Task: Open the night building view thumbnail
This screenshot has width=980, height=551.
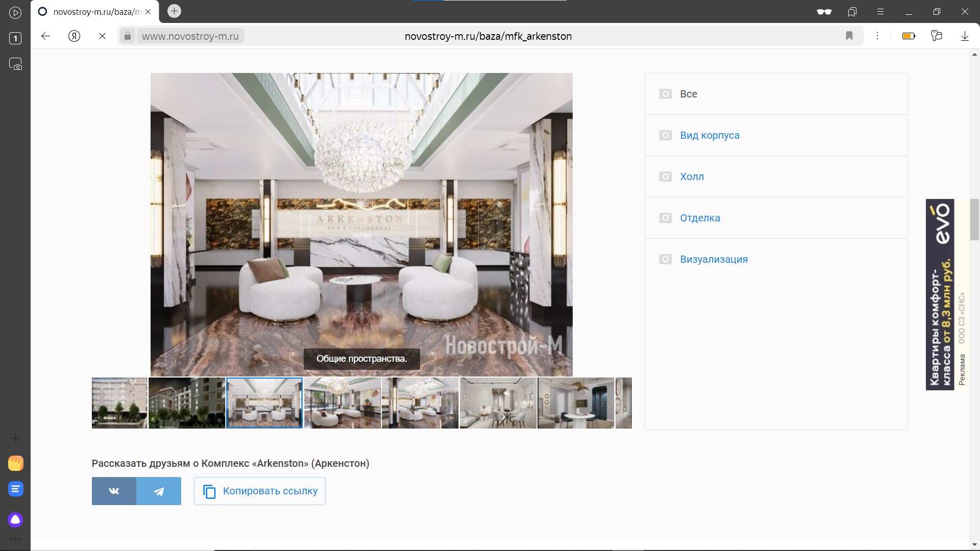Action: click(187, 403)
